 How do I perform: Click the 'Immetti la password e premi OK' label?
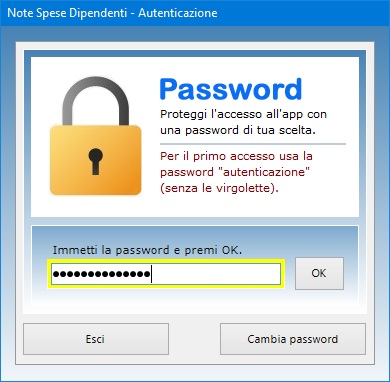pyautogui.click(x=147, y=250)
